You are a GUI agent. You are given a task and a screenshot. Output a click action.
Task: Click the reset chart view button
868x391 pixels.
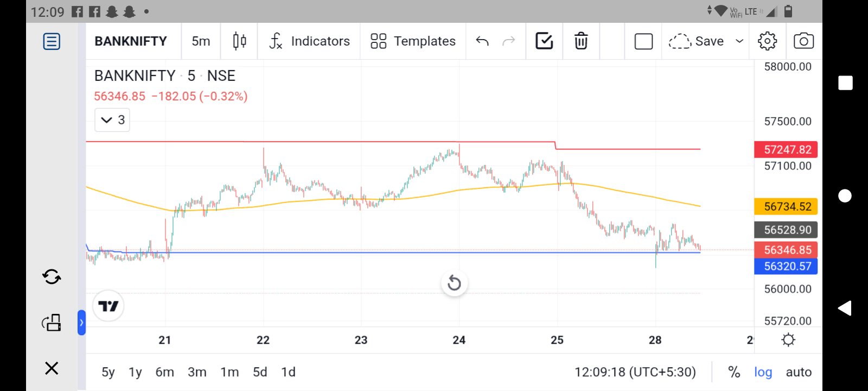[x=455, y=283]
